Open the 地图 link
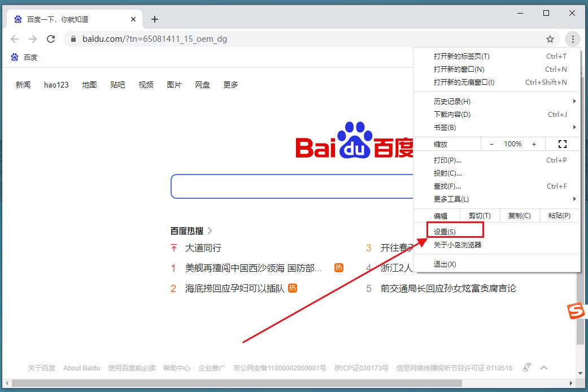 point(89,85)
